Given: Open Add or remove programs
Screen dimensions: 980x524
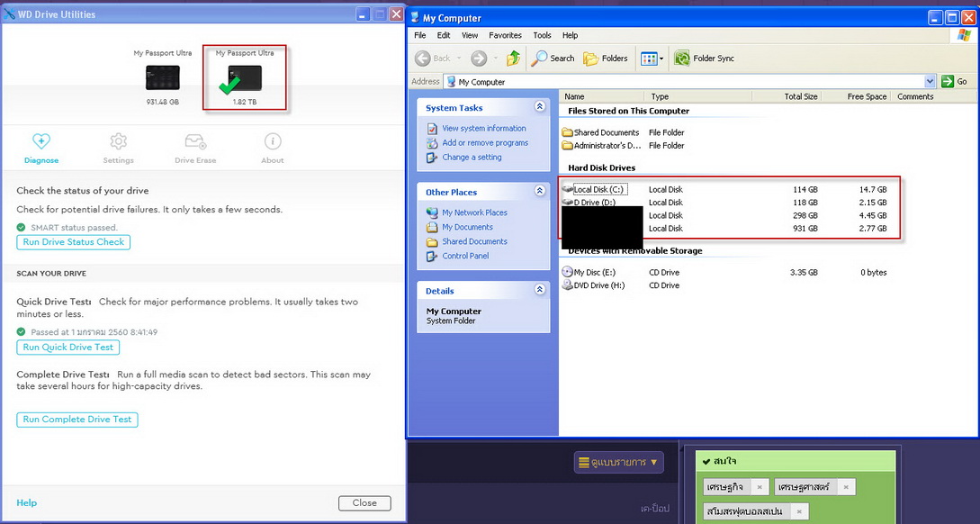Looking at the screenshot, I should pos(485,142).
